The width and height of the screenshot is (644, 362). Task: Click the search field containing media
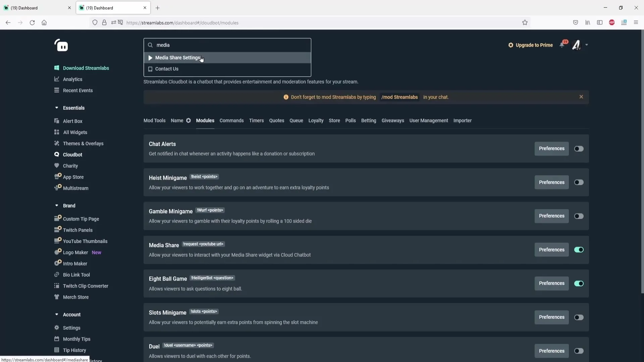tap(227, 45)
